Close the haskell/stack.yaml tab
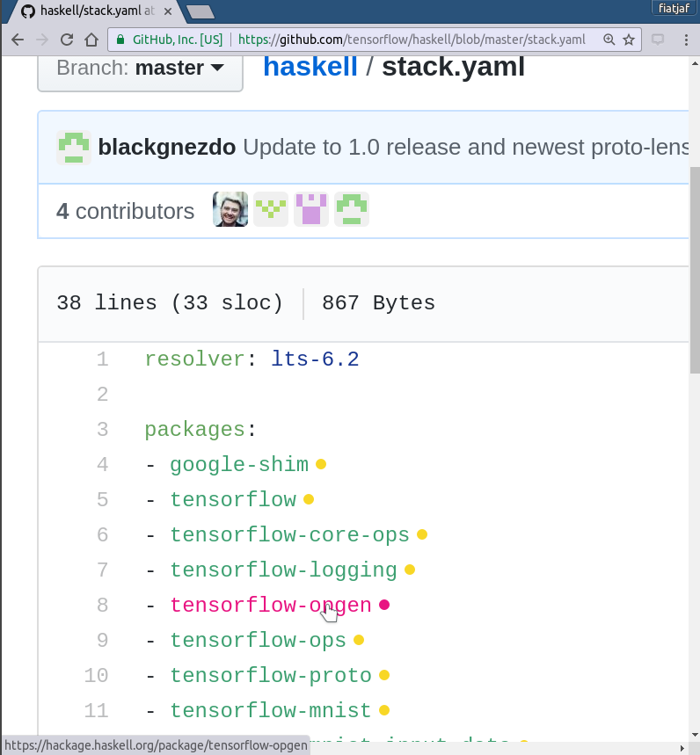The image size is (700, 755). [168, 11]
